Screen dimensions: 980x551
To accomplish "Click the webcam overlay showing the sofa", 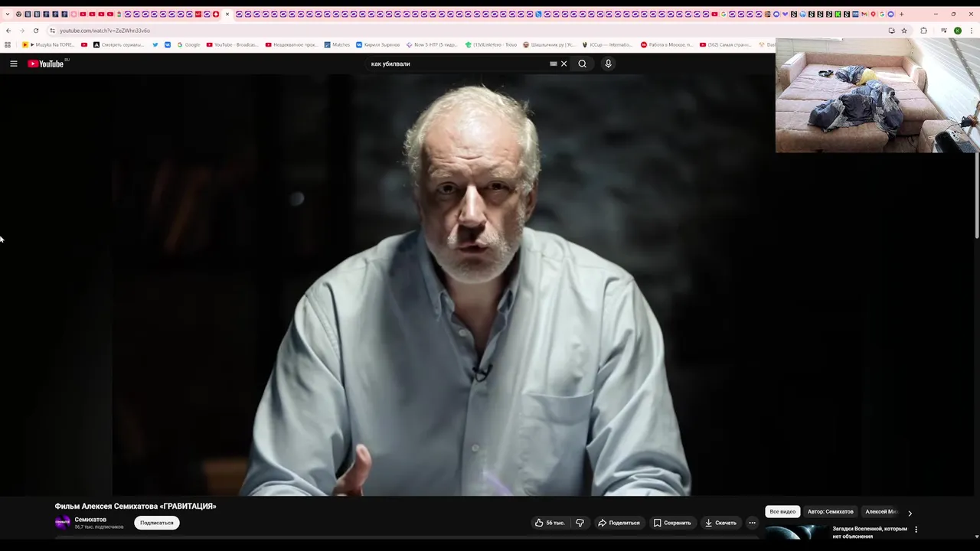I will [877, 95].
